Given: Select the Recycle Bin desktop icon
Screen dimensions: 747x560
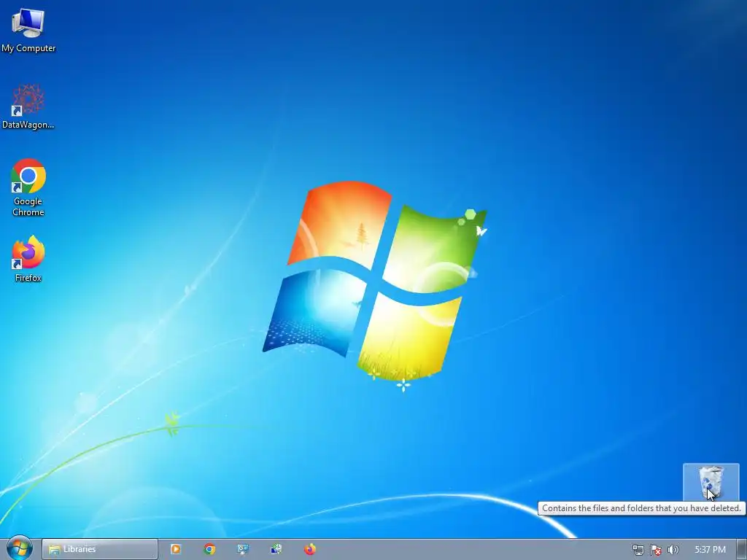Looking at the screenshot, I should coord(711,482).
